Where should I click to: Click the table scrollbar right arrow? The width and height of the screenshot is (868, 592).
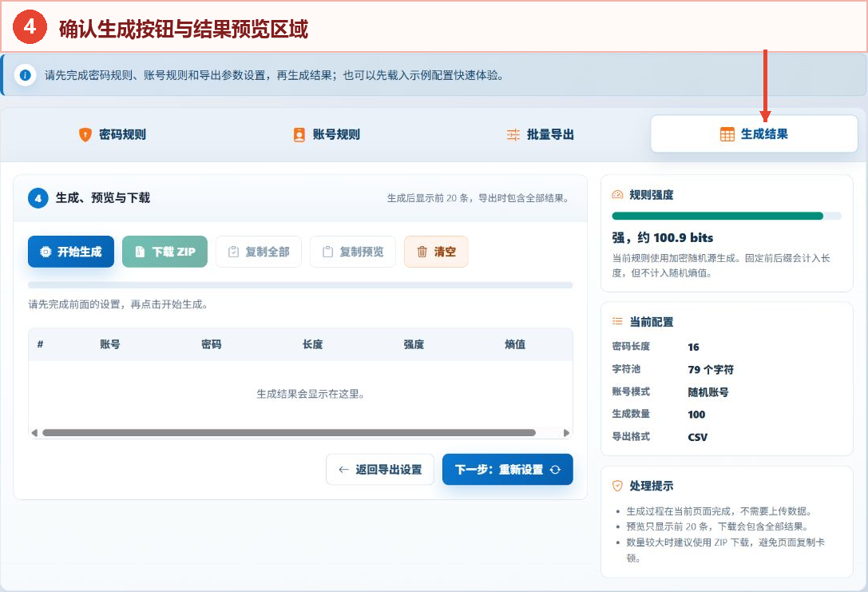pos(566,432)
